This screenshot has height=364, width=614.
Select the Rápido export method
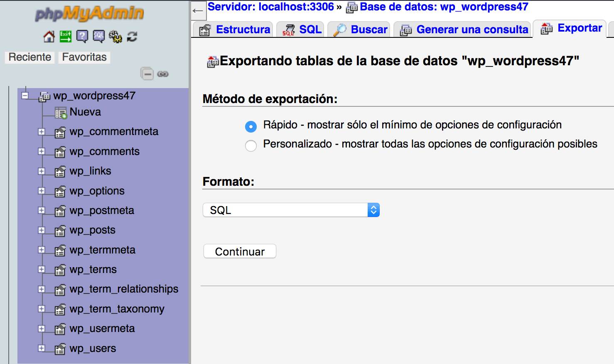251,126
